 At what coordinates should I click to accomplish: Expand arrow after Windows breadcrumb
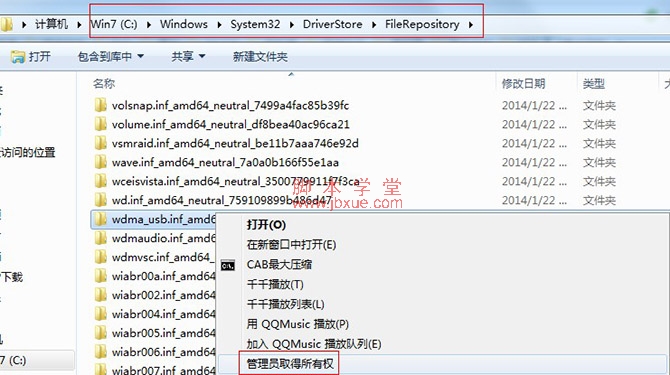pyautogui.click(x=219, y=25)
